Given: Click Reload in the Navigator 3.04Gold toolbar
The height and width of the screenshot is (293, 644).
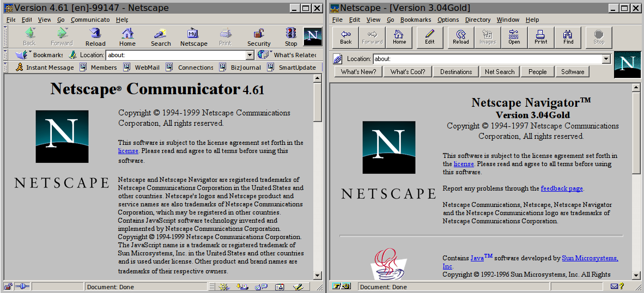Looking at the screenshot, I should coord(460,38).
